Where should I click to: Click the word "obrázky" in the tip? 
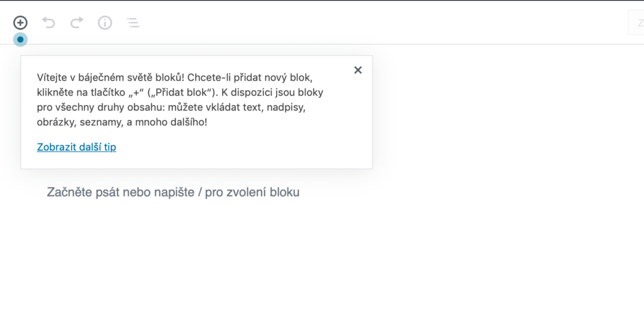pos(55,122)
